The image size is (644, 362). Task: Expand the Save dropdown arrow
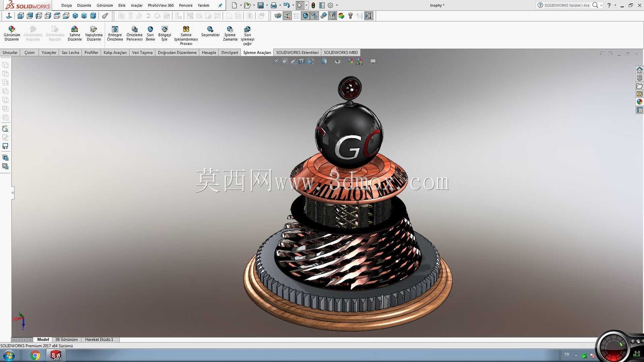267,5
